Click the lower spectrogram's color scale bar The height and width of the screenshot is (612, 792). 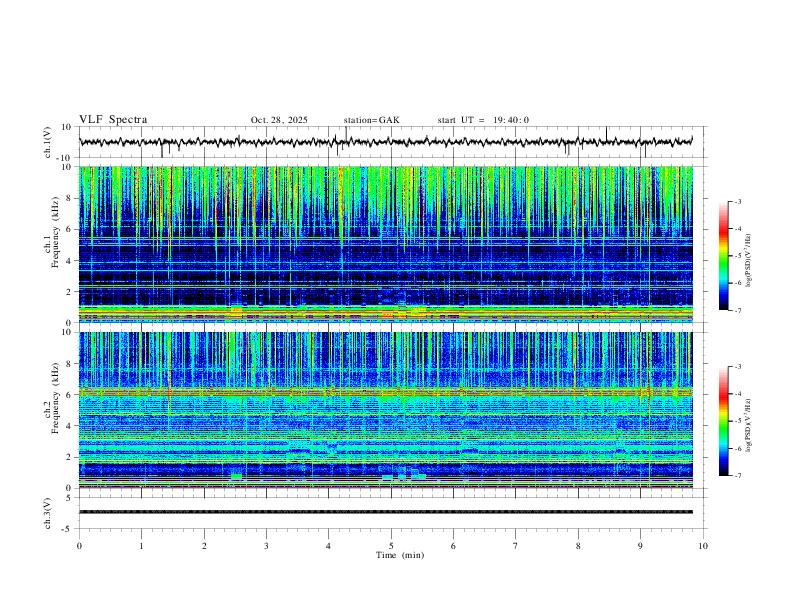tap(723, 421)
